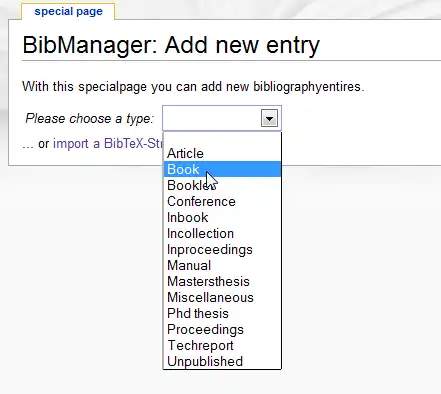The image size is (441, 394).
Task: Click inside the type combo box field
Action: (x=212, y=118)
